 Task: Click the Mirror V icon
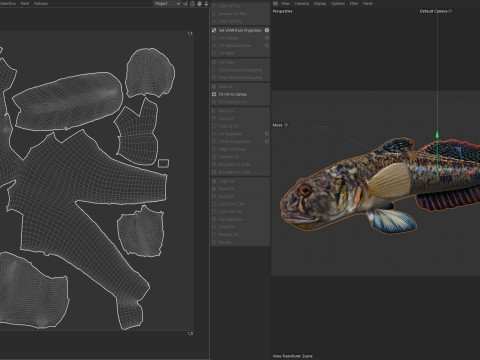(214, 118)
